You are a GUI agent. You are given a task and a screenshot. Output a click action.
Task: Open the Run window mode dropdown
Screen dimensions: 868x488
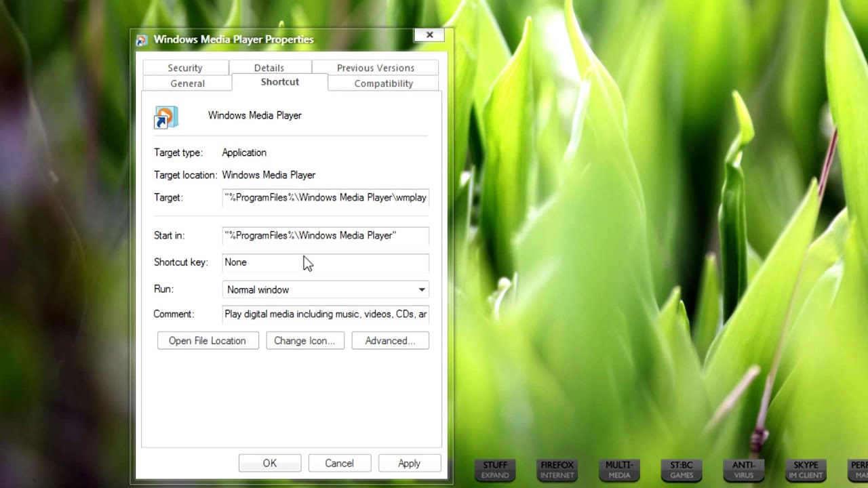coord(325,289)
